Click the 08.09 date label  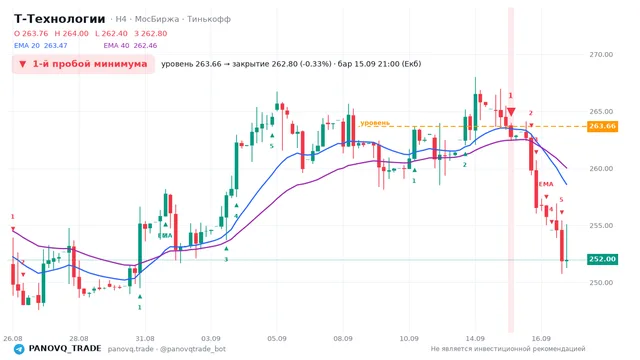point(343,338)
